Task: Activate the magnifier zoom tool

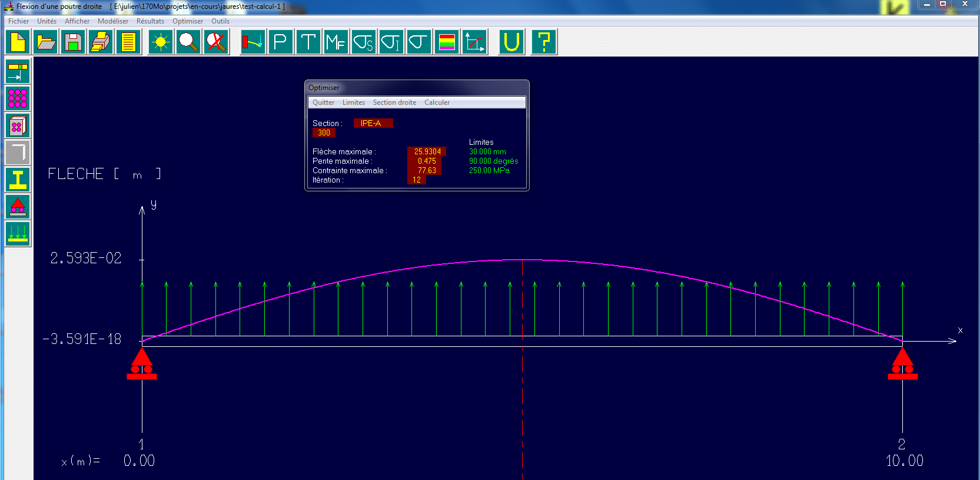Action: tap(188, 42)
